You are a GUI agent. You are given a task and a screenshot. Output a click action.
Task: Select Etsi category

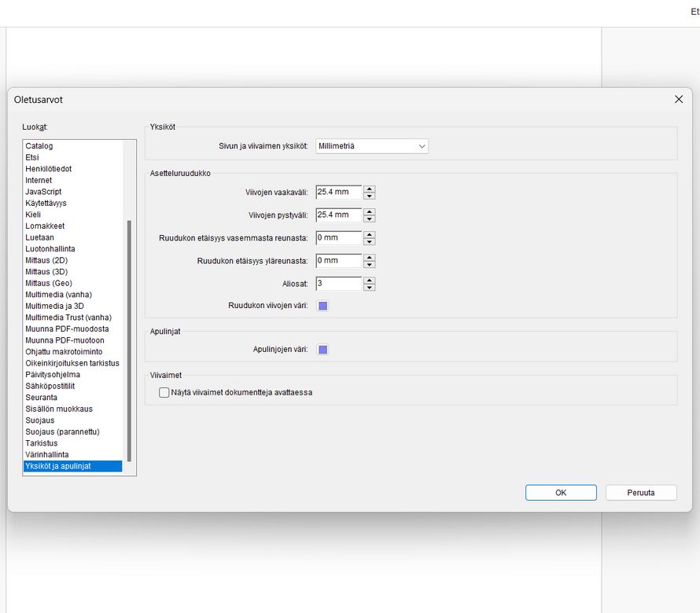[x=73, y=157]
